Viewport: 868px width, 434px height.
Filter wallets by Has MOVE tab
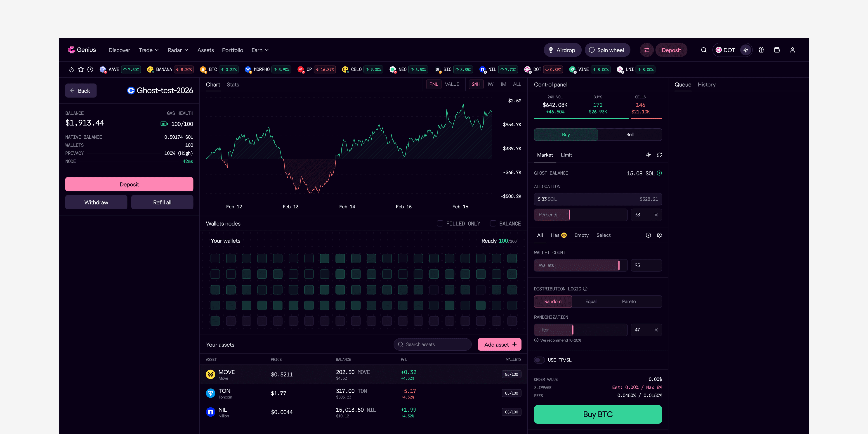(559, 235)
